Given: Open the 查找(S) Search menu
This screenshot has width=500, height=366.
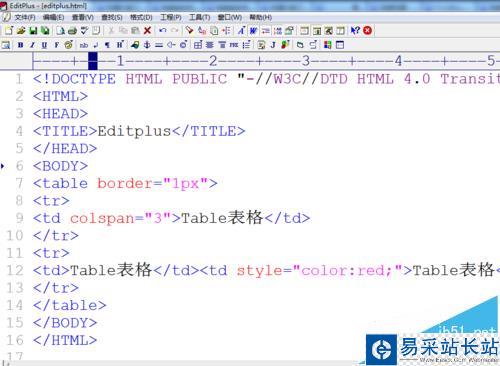Looking at the screenshot, I should [x=112, y=17].
